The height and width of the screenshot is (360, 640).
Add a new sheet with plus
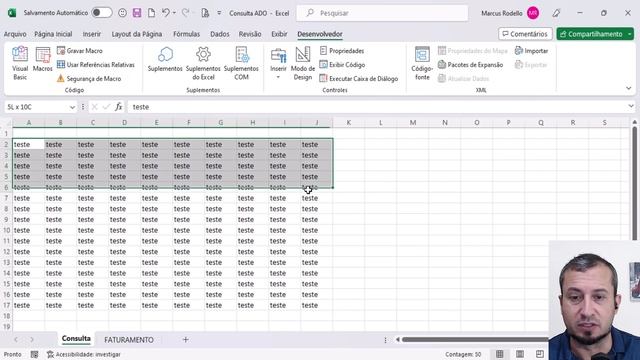[x=185, y=340]
